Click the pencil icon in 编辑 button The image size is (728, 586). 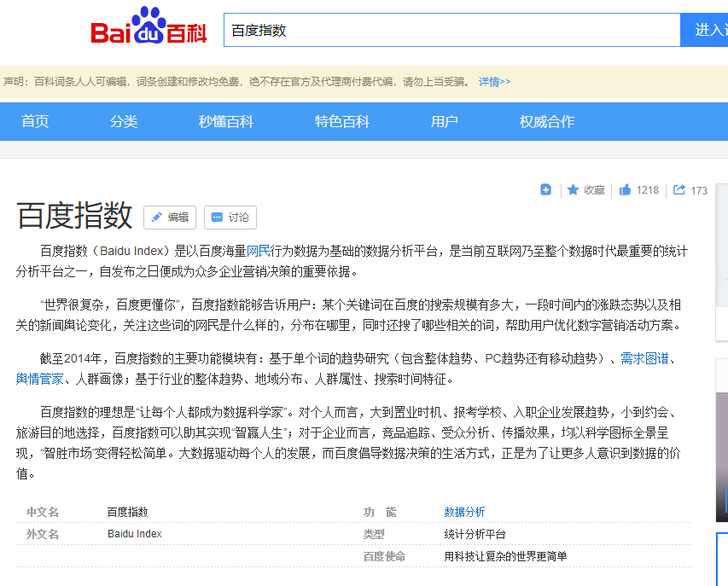point(157,218)
